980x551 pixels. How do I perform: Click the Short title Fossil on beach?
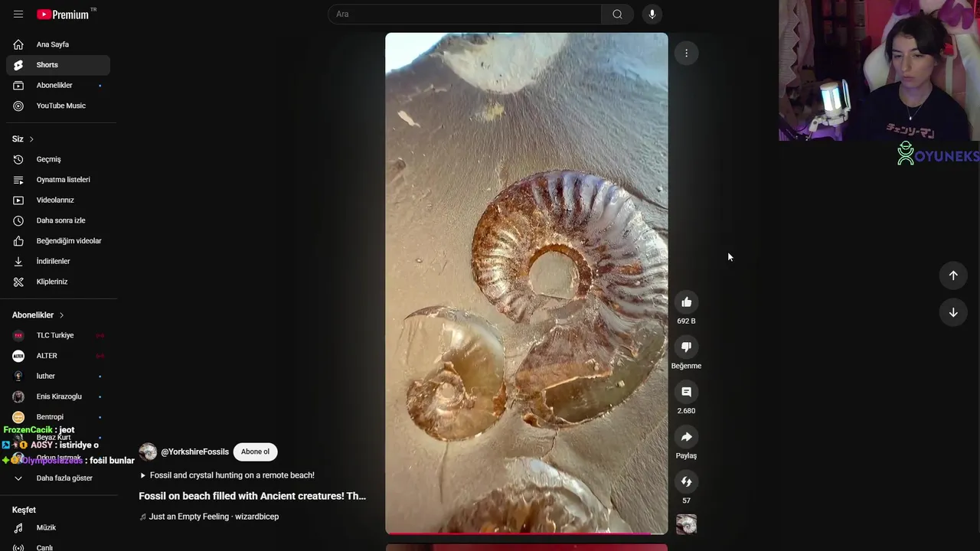(253, 496)
